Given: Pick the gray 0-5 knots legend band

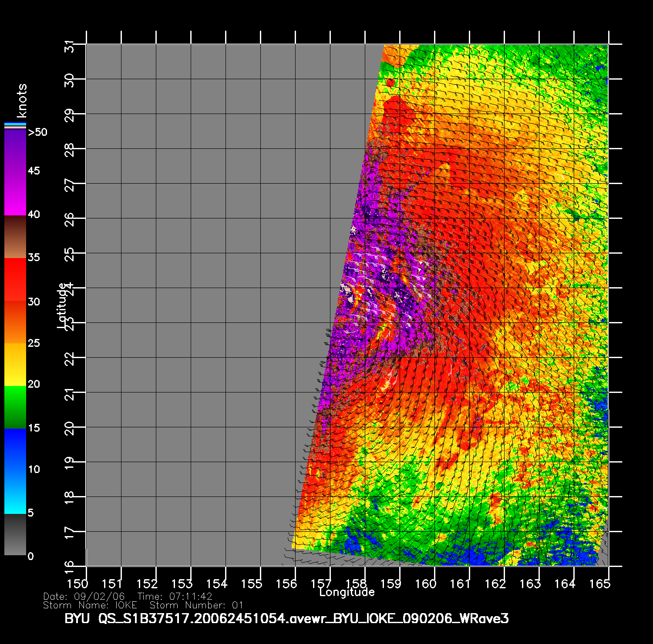Looking at the screenshot, I should coord(15,534).
